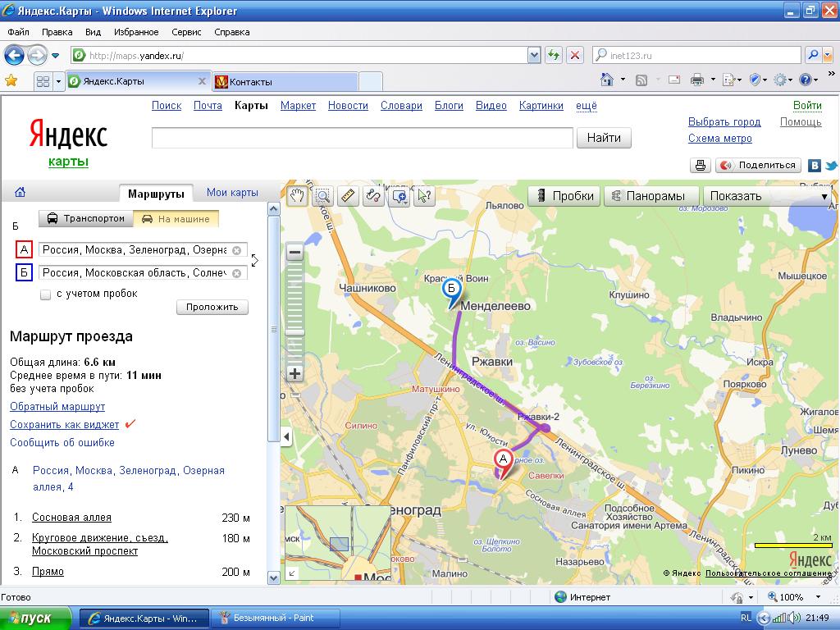Image resolution: width=840 pixels, height=630 pixels.
Task: Expand the address bar history dropdown
Action: (x=534, y=55)
